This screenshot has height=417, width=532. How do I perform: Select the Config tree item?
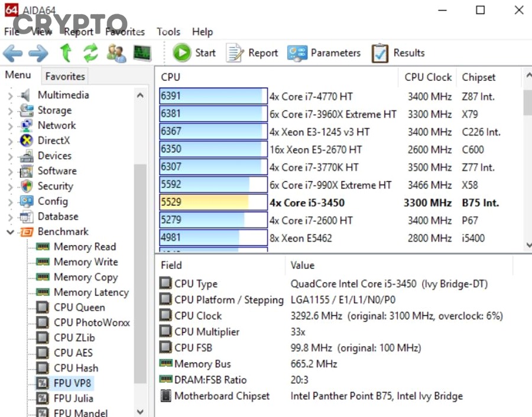53,201
